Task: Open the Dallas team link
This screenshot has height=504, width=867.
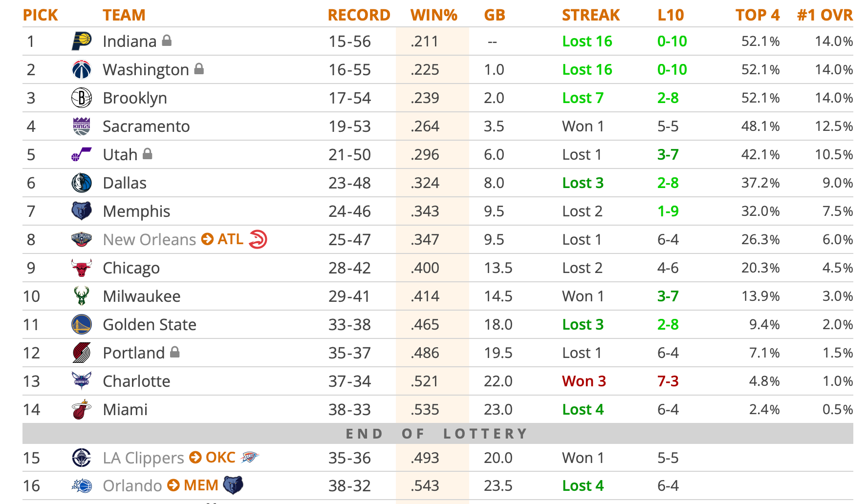Action: (125, 183)
